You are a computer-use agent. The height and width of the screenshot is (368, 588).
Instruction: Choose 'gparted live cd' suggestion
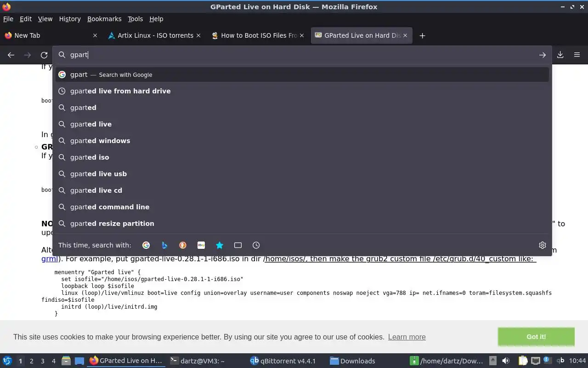(x=302, y=190)
